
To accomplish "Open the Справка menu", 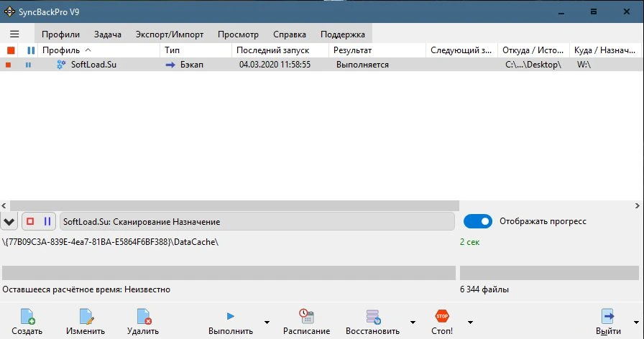I will pyautogui.click(x=290, y=34).
